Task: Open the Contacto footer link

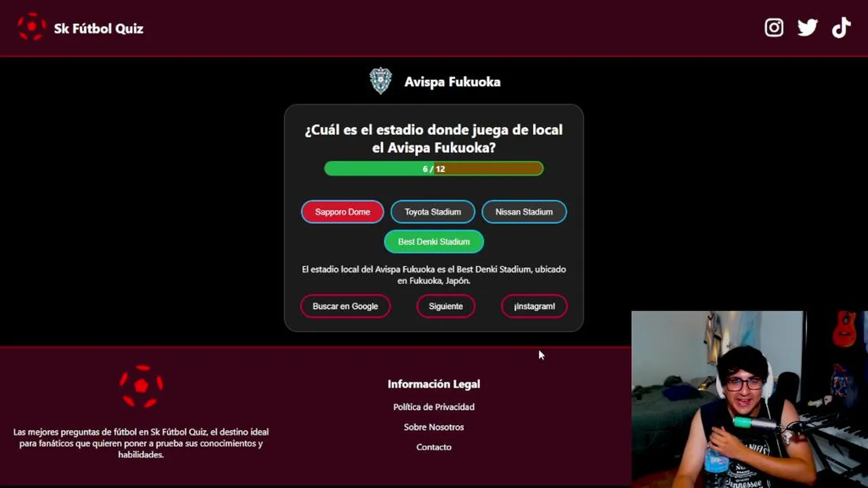Action: coord(434,447)
